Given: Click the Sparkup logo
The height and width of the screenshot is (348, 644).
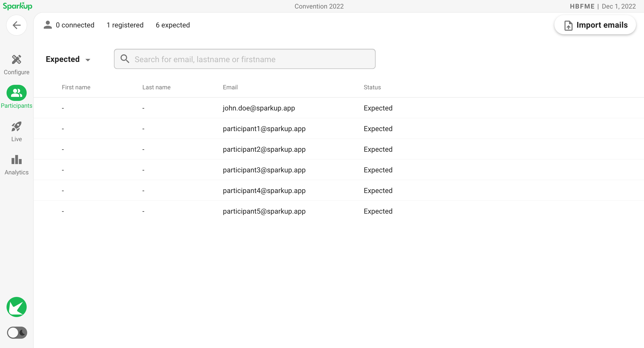Looking at the screenshot, I should pos(17,6).
